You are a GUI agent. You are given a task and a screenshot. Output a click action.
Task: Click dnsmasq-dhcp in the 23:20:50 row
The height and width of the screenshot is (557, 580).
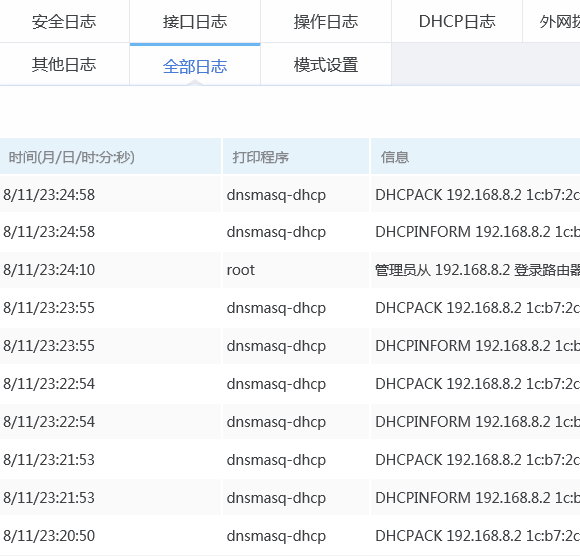[276, 535]
